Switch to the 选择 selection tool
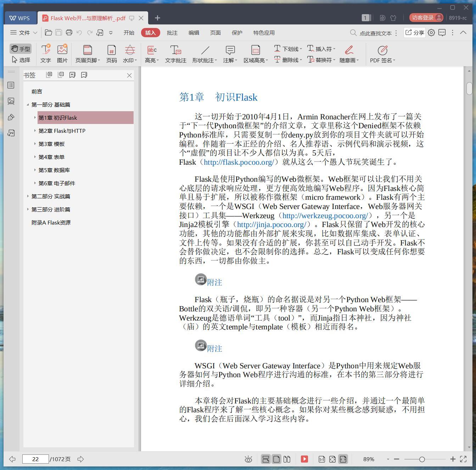476x470 pixels. click(21, 60)
